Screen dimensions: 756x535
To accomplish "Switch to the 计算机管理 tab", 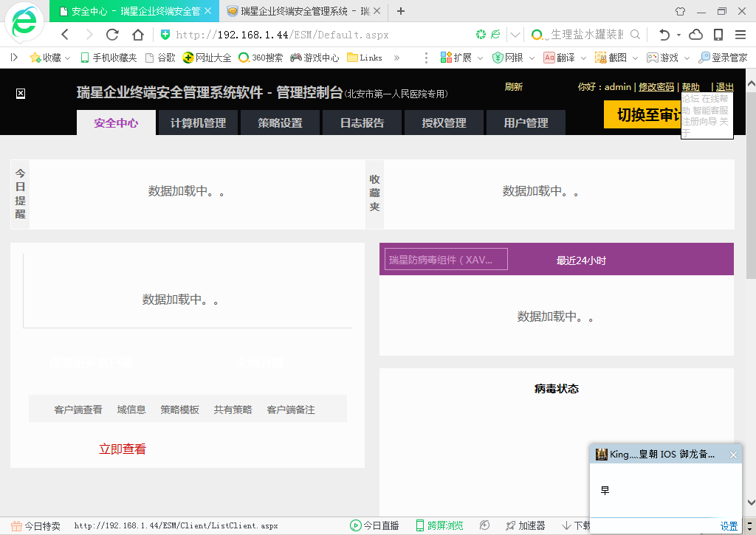I will point(198,123).
